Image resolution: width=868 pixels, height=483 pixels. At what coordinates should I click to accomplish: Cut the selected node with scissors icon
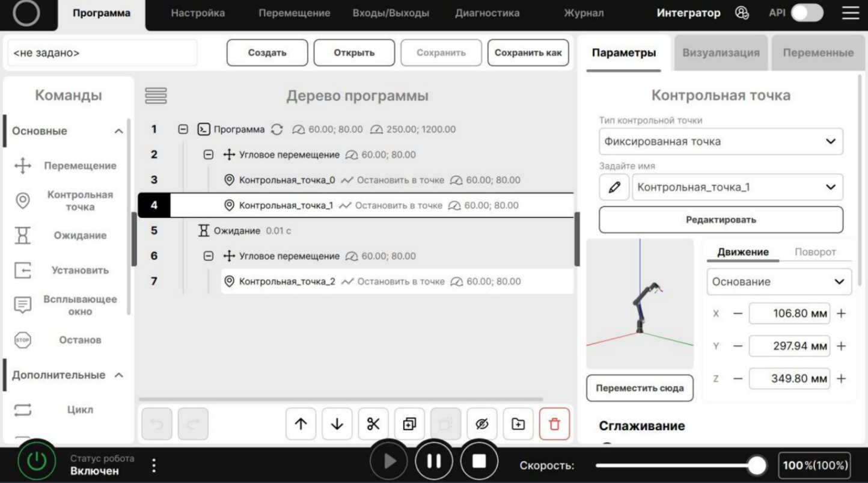coord(373,424)
